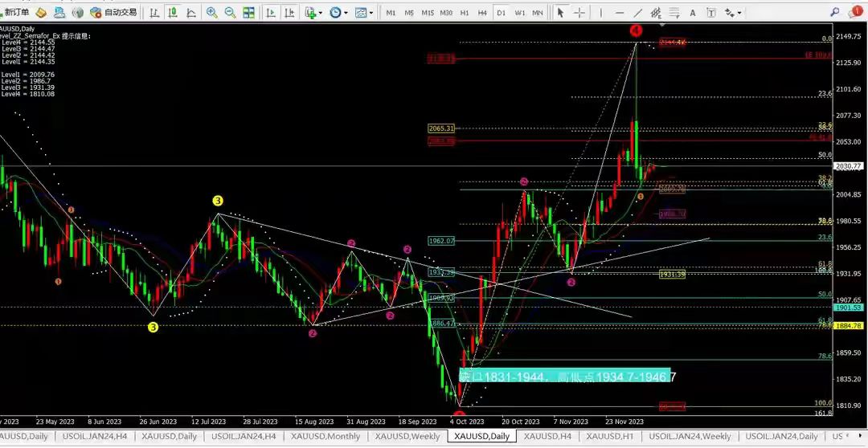Select the M15 timeframe

(x=428, y=13)
